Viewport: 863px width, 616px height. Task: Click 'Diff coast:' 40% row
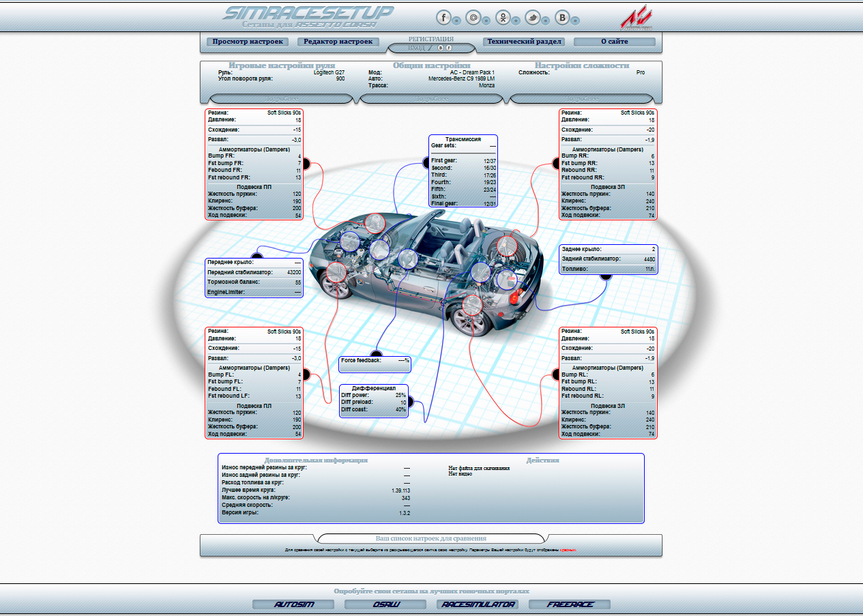[x=374, y=409]
